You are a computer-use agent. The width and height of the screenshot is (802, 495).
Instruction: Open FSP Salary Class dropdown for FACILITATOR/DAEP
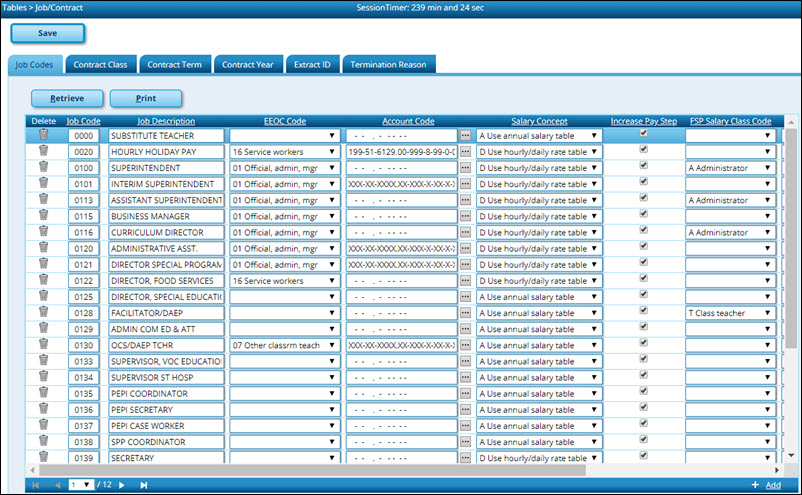(730, 313)
